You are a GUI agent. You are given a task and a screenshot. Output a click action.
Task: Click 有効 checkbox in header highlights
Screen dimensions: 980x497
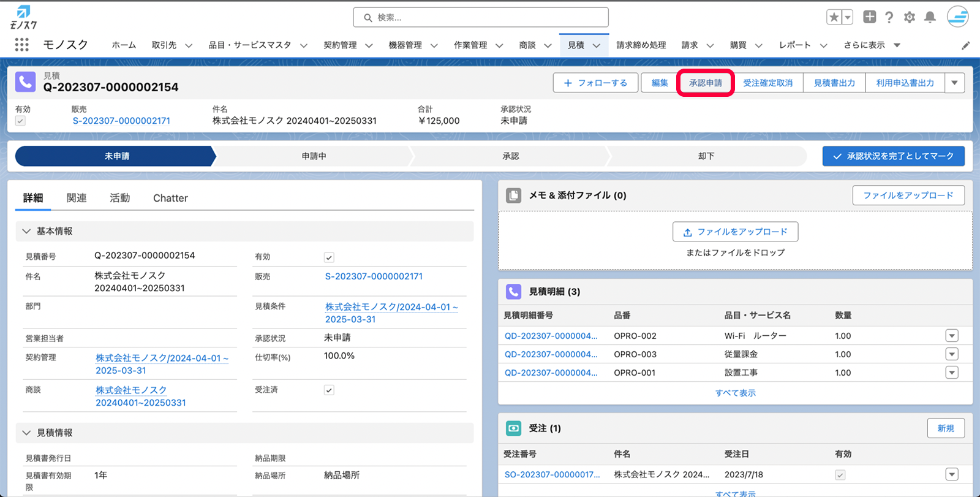[20, 121]
